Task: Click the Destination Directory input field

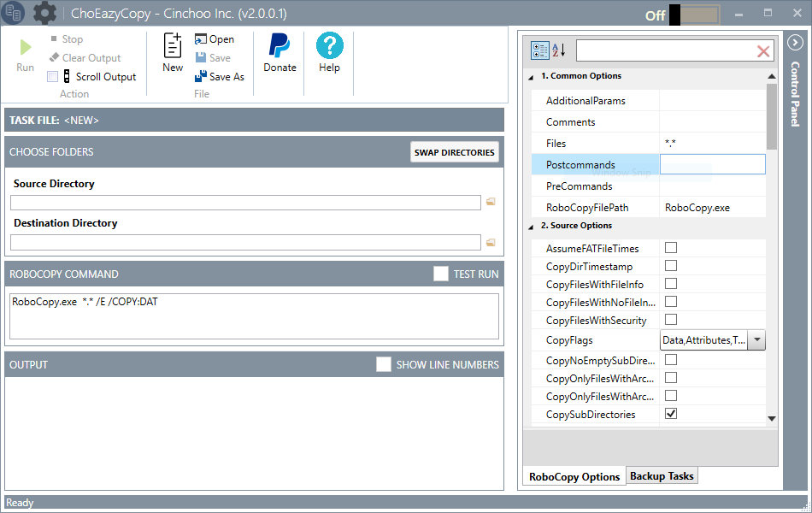Action: click(245, 242)
